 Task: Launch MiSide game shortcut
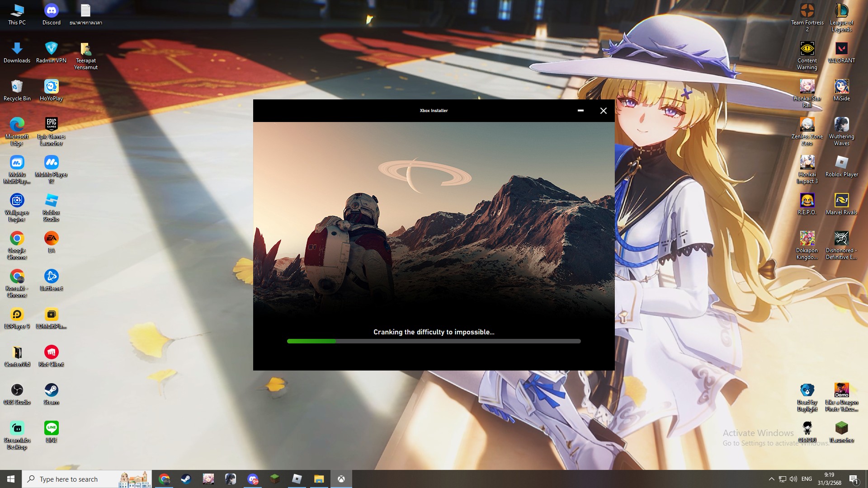tap(841, 90)
